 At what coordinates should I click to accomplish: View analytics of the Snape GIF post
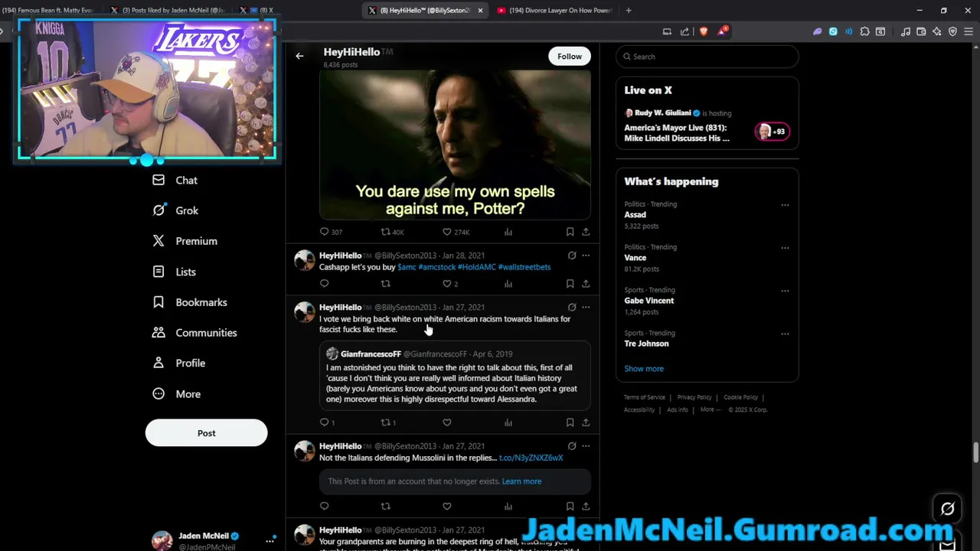click(x=508, y=232)
